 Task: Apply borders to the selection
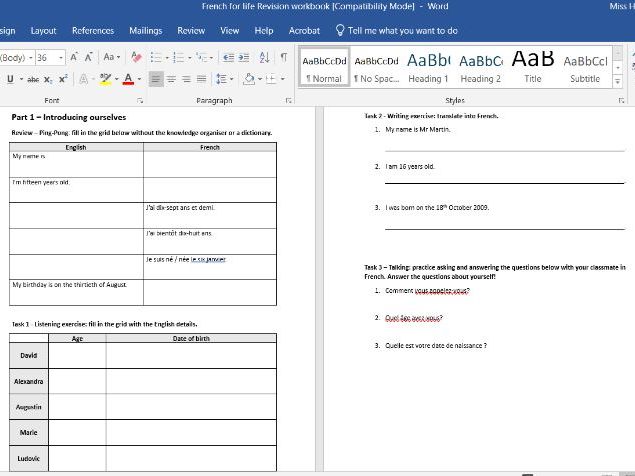point(271,79)
